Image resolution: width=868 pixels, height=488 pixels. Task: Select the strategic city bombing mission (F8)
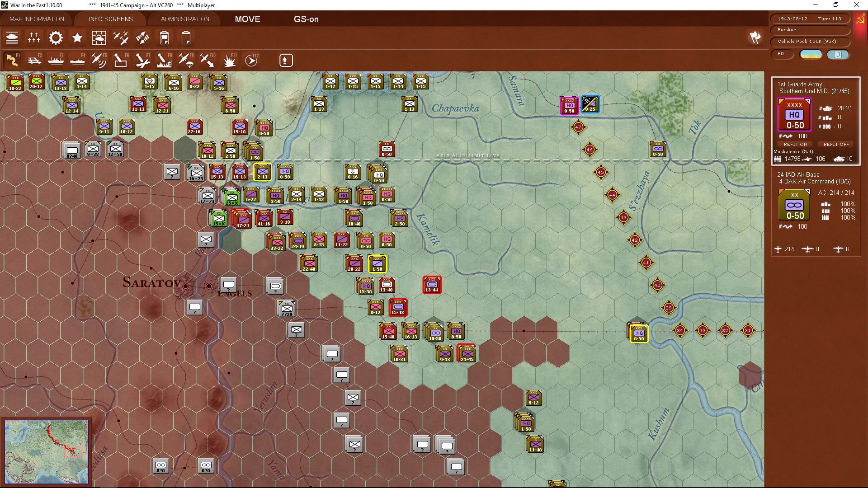164,60
